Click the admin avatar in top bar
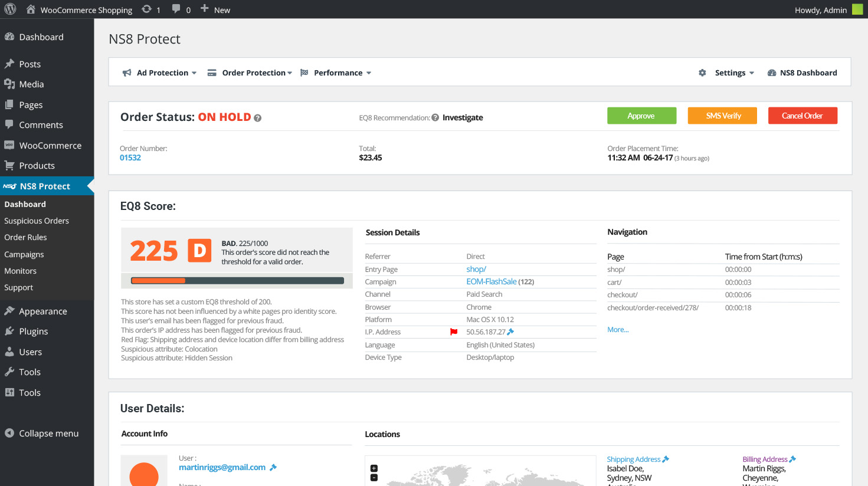868x486 pixels. [x=857, y=9]
